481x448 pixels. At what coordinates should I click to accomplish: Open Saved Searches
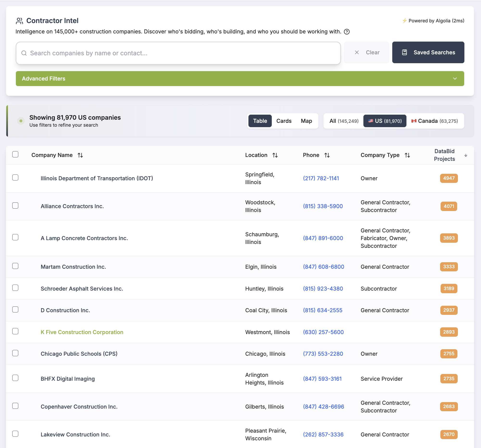tap(428, 52)
